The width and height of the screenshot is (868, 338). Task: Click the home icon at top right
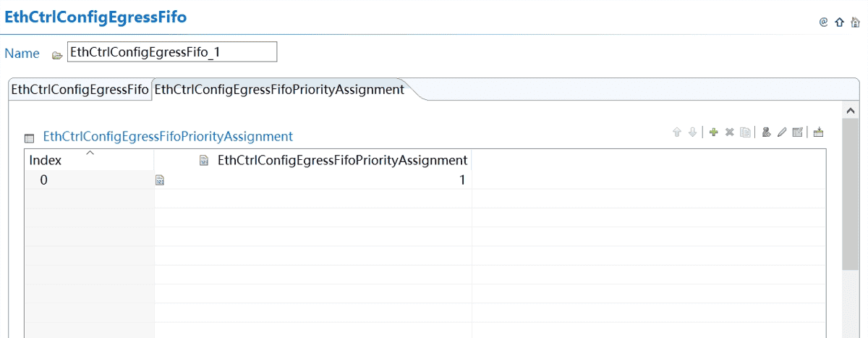[855, 22]
